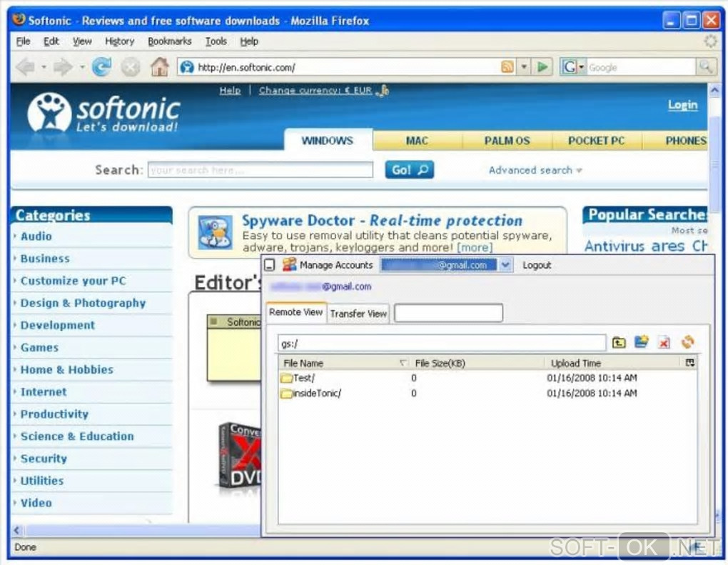Switch to the PALM OS tab
This screenshot has width=728, height=565.
coord(507,141)
